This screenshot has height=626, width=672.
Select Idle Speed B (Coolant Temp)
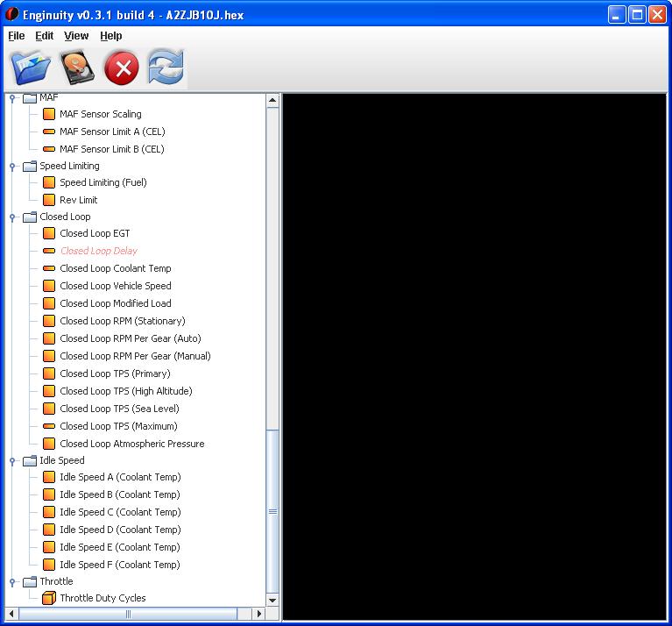[x=120, y=494]
